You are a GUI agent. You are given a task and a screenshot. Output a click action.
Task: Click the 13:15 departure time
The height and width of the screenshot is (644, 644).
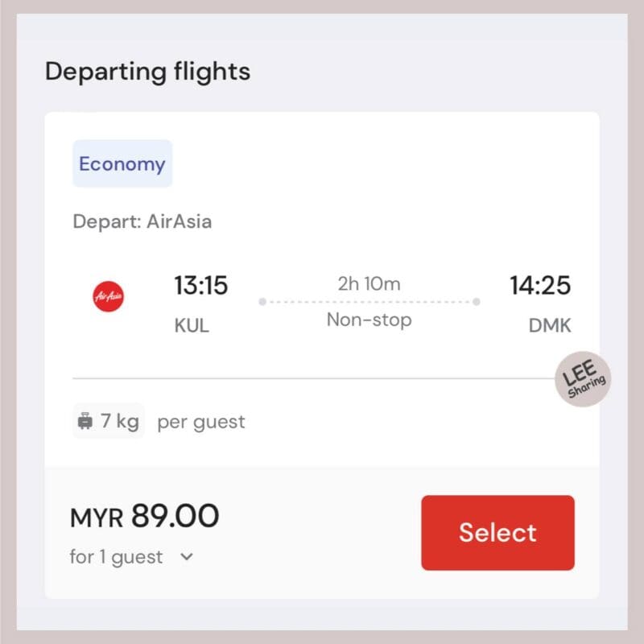[200, 285]
